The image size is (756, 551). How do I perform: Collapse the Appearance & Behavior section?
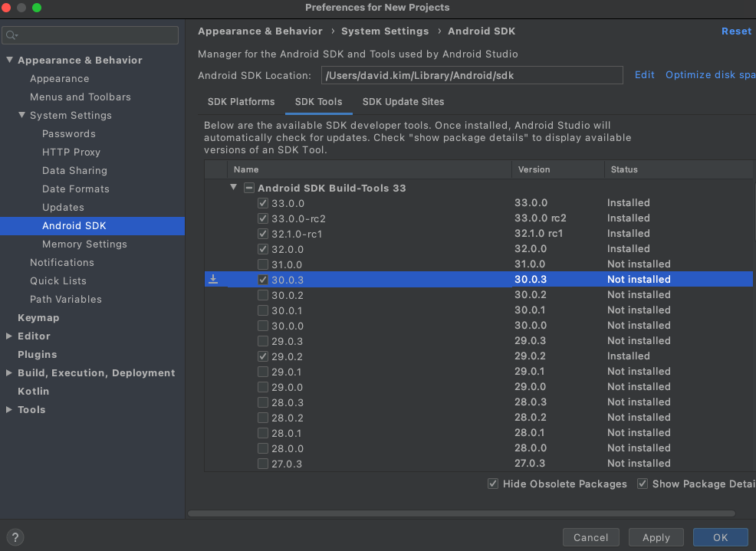tap(9, 60)
